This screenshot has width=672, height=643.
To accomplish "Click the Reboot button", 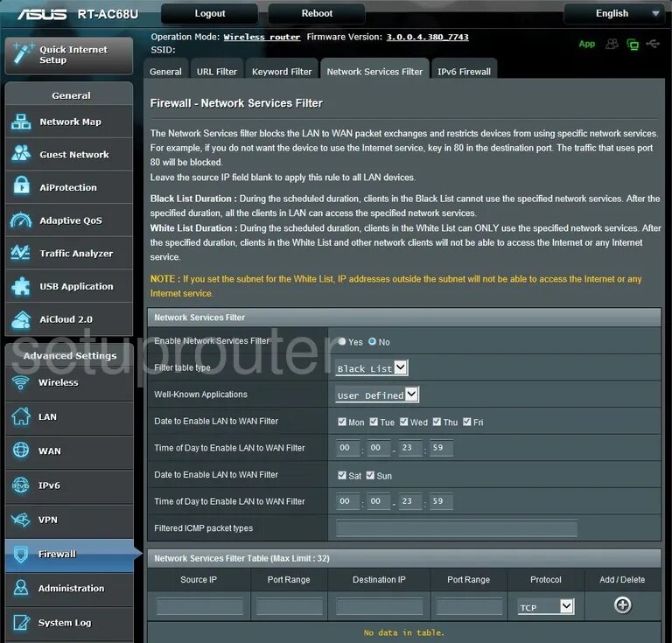I will coord(317,13).
